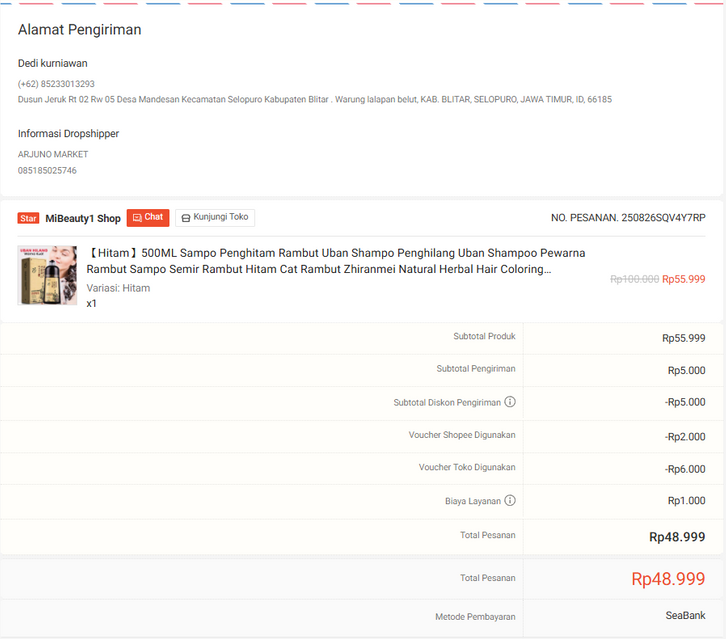Open the MiBeauty1 Shop name link

83,218
